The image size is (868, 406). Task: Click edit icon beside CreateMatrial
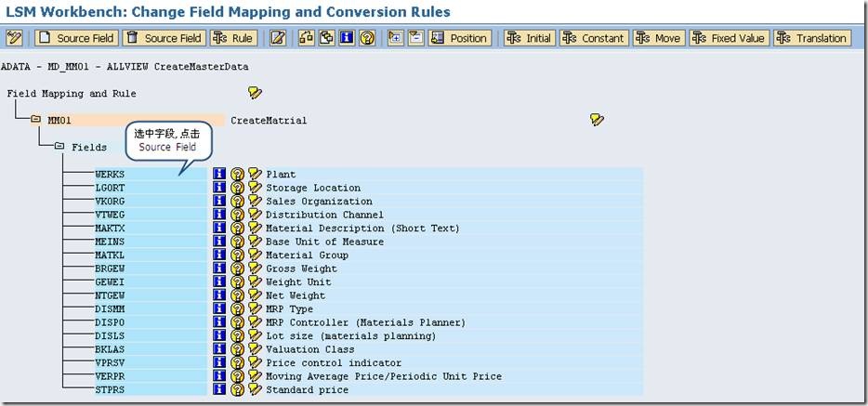(597, 120)
